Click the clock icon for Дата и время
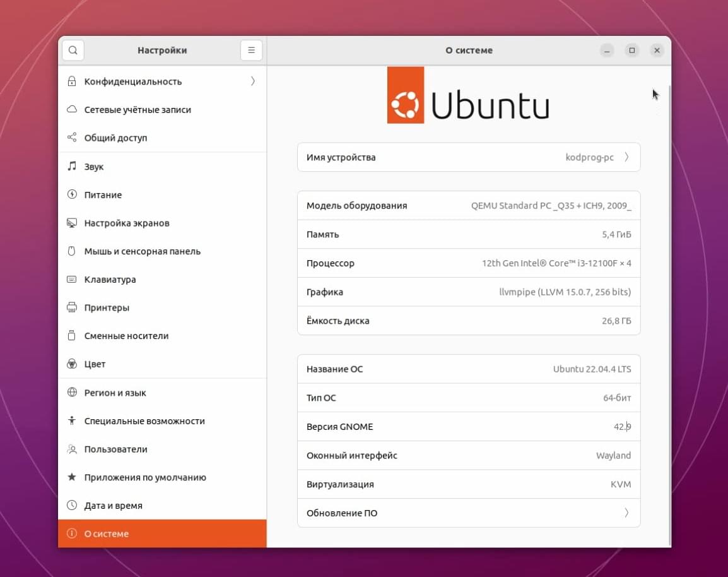The image size is (728, 577). coord(72,505)
